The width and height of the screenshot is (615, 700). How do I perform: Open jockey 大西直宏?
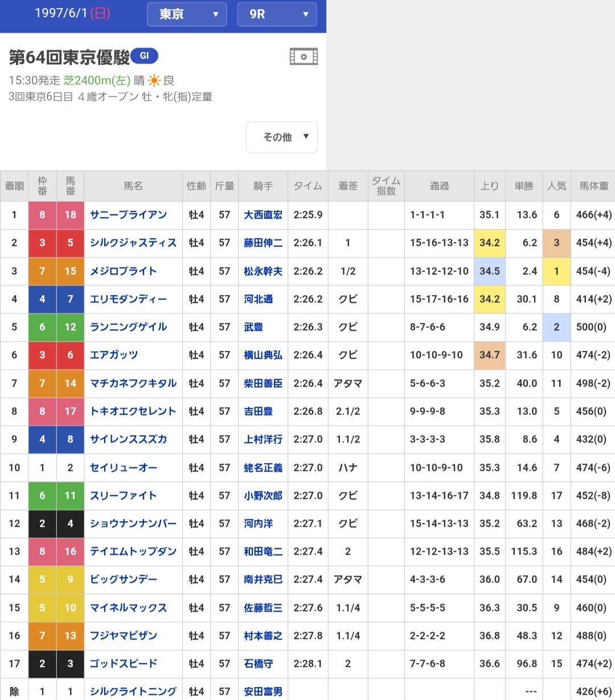pos(263,215)
